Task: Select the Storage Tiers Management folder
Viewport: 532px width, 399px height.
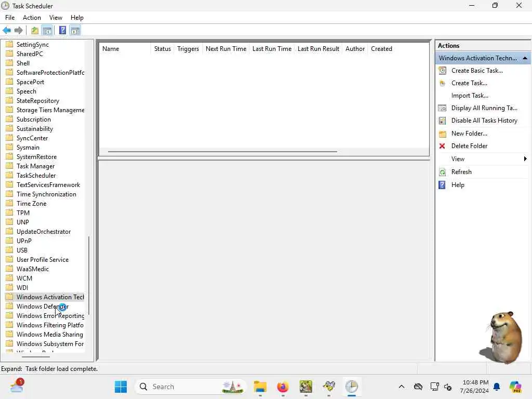Action: point(50,110)
